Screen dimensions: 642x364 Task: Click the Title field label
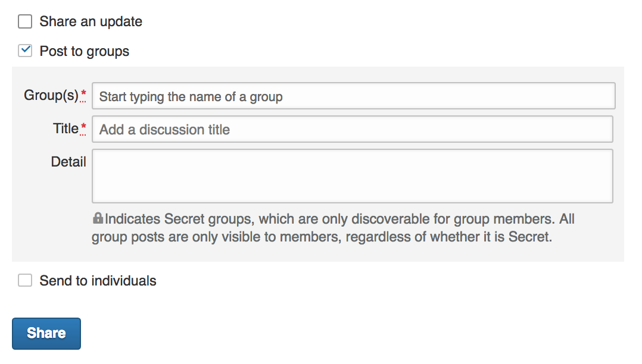[x=66, y=128]
